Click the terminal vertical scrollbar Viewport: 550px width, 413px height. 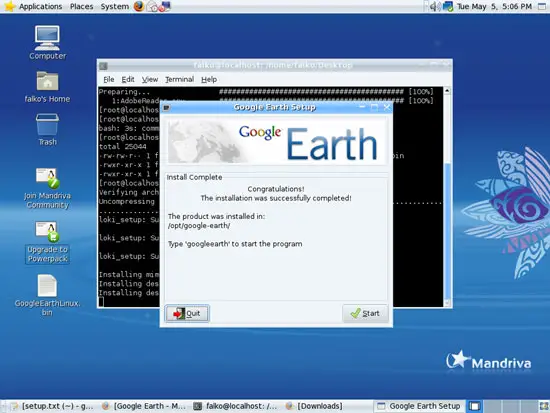click(447, 196)
